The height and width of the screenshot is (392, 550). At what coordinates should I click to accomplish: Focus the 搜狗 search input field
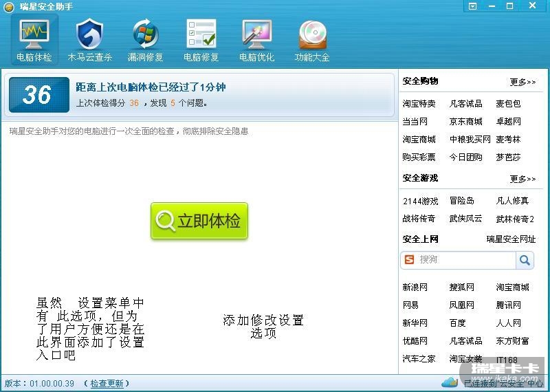[x=467, y=260]
